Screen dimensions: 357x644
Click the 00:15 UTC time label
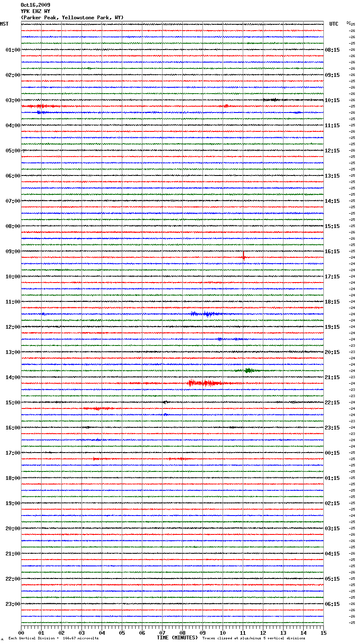point(332,453)
